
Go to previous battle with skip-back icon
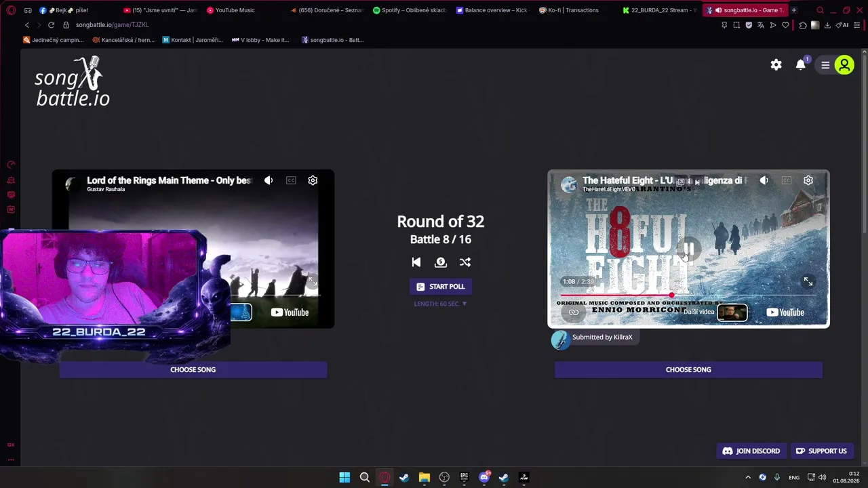416,262
